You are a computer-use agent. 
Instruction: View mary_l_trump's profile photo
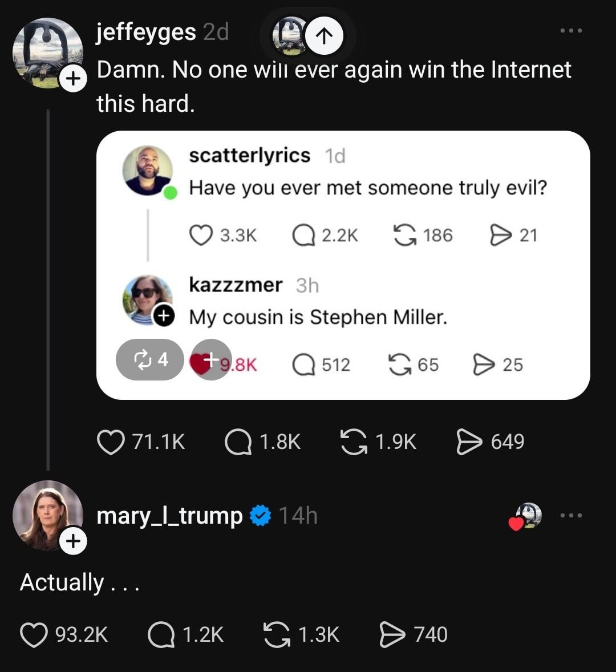click(x=46, y=513)
